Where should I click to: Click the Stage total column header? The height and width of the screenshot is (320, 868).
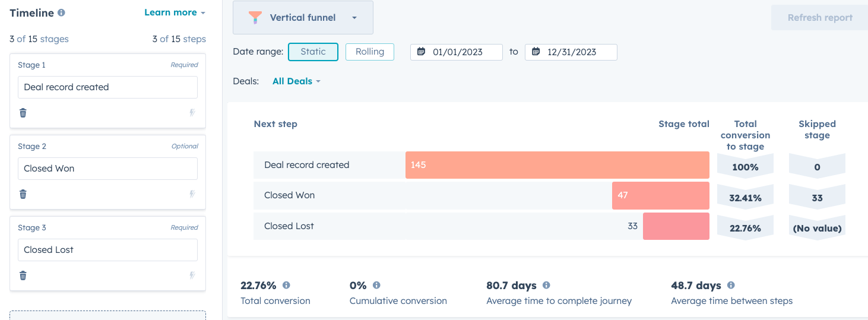pos(684,124)
